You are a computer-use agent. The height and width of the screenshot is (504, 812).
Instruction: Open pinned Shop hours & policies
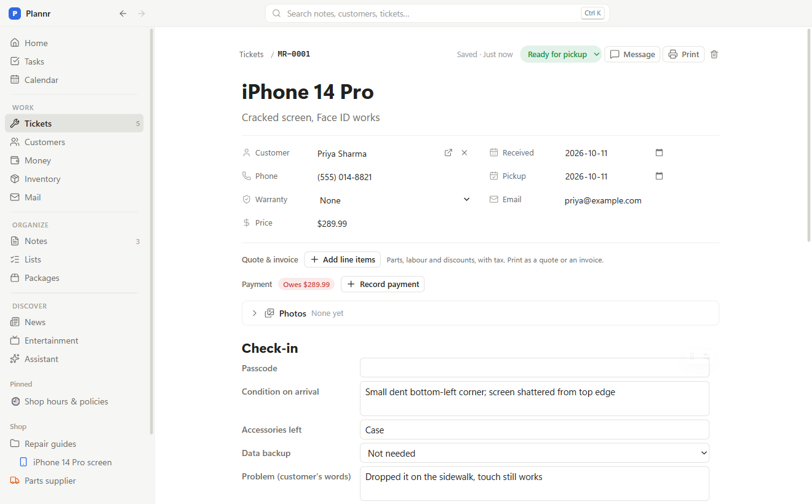click(x=74, y=401)
